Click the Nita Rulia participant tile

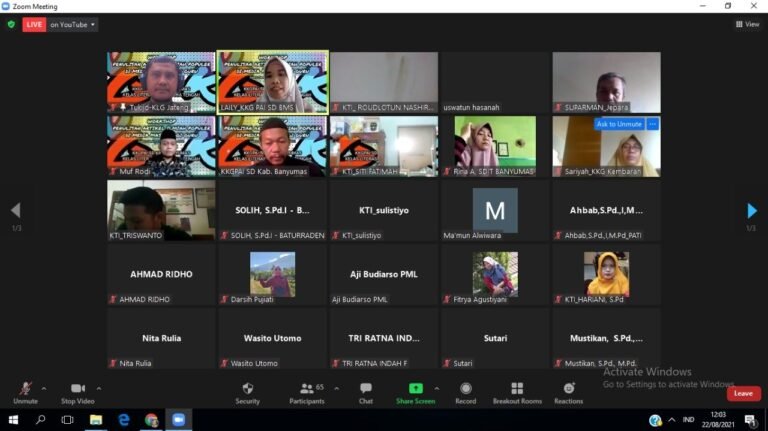tap(161, 338)
